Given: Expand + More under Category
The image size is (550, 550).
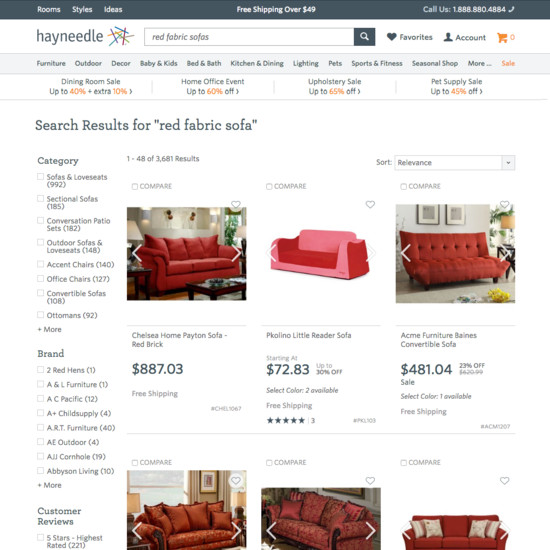Looking at the screenshot, I should click(x=49, y=329).
